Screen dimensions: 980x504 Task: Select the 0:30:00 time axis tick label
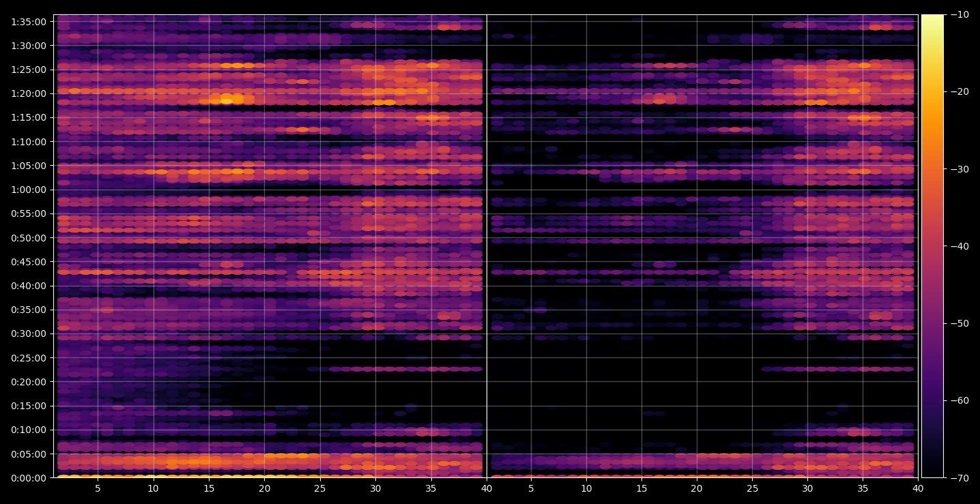(x=28, y=333)
